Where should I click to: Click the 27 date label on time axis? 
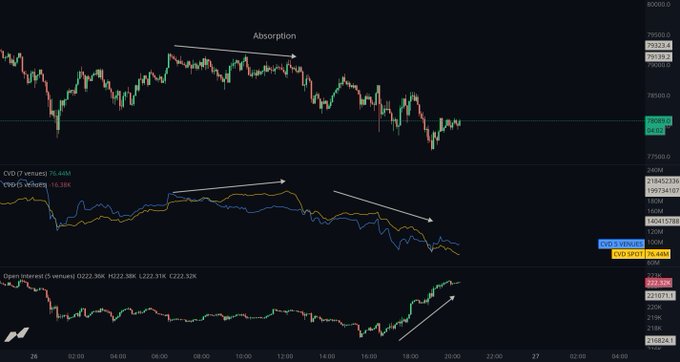[x=536, y=356]
